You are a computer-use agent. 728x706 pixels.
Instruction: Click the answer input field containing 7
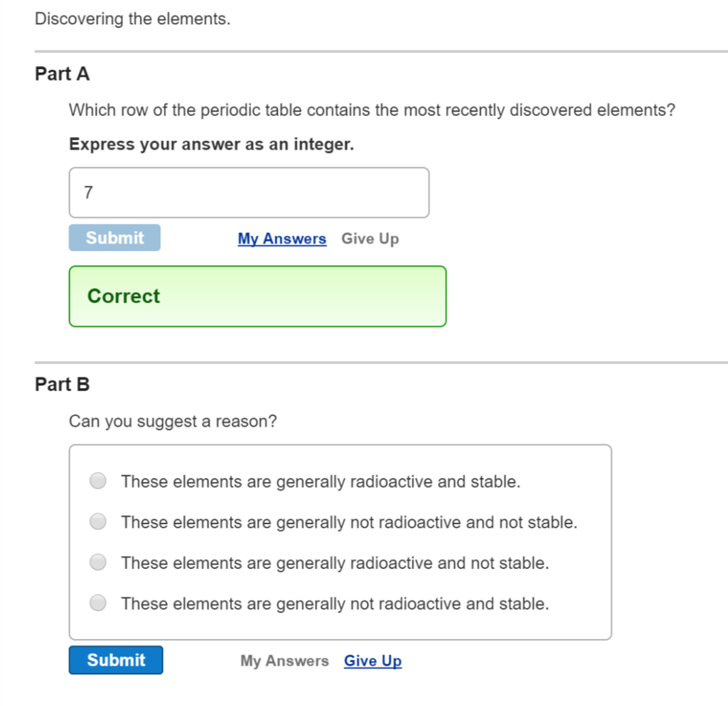(249, 192)
